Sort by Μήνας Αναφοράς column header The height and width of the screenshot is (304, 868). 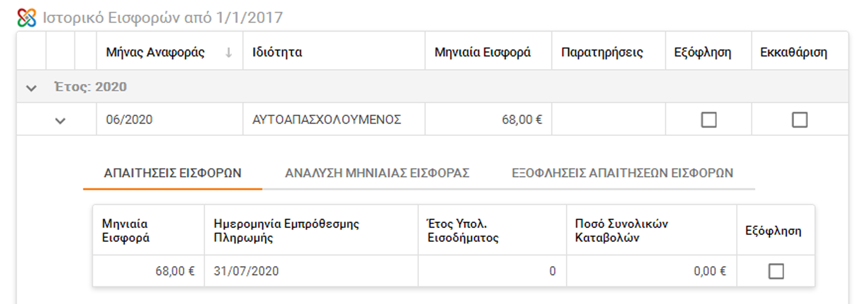155,53
